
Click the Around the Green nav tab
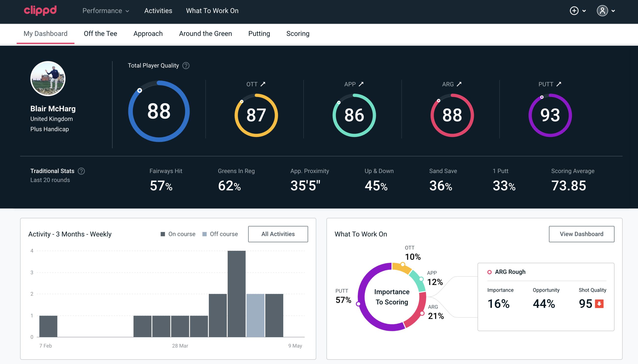(x=205, y=33)
